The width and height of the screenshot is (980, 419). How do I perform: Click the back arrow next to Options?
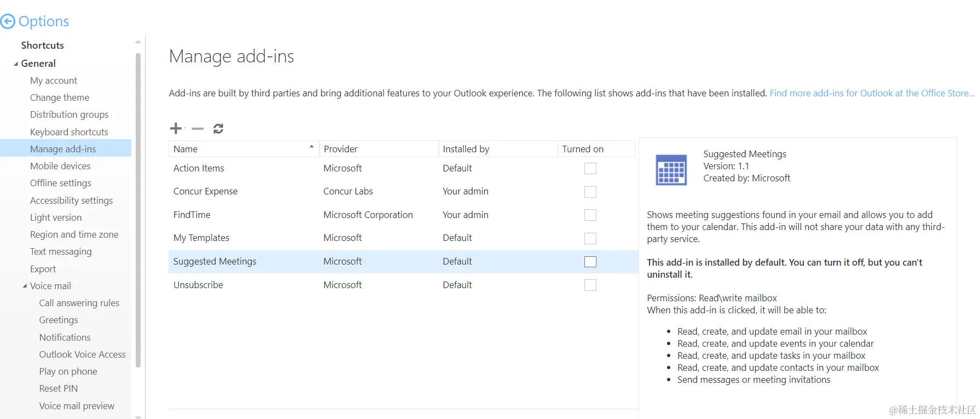coord(8,21)
